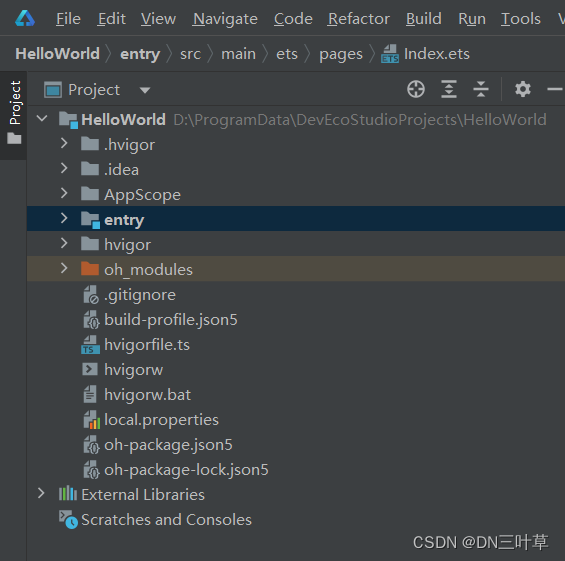
Task: Expand the hvigor folder
Action: pyautogui.click(x=64, y=243)
